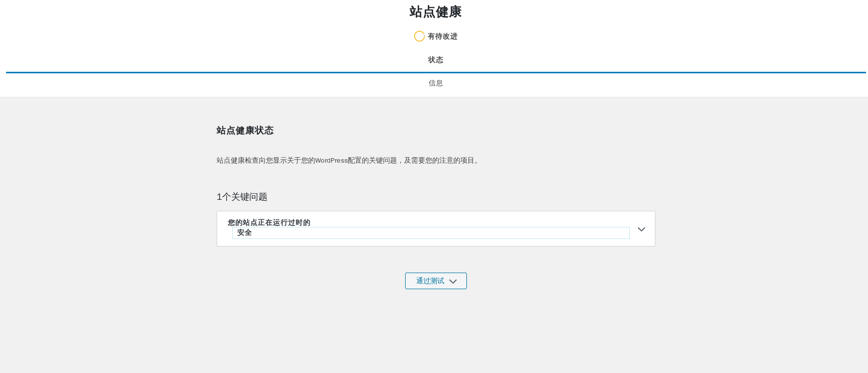Expand the critical issue chevron arrow

[641, 229]
